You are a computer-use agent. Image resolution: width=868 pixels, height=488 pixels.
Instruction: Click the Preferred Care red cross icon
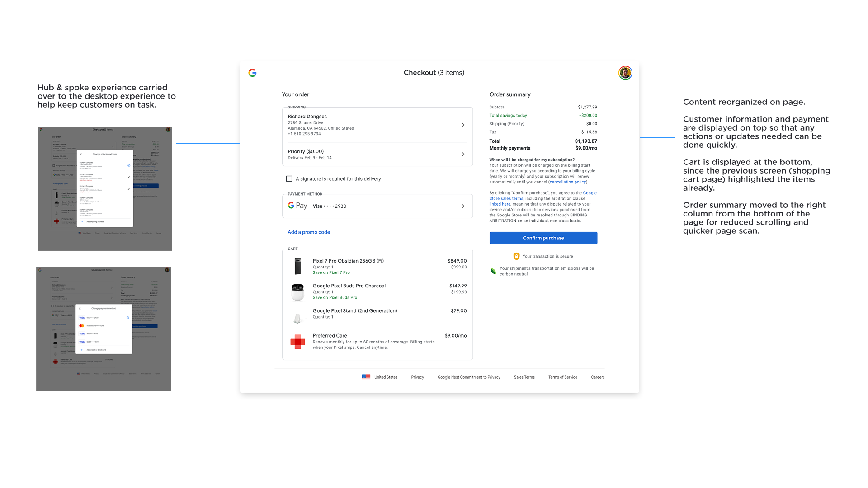tap(297, 342)
